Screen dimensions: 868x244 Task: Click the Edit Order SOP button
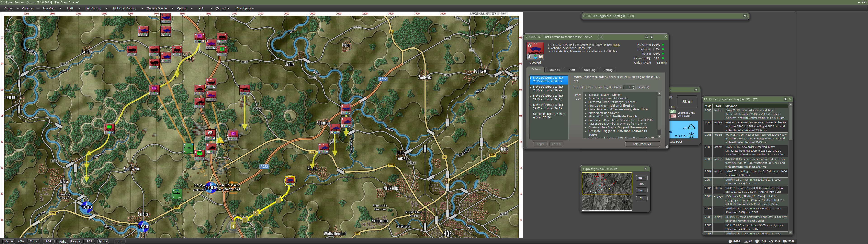click(642, 144)
